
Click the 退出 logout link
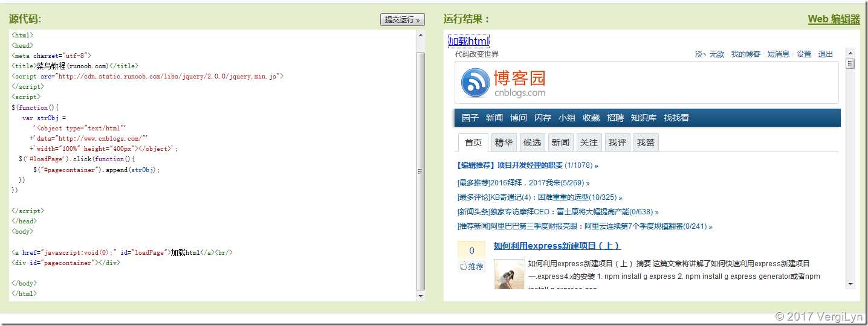pos(826,54)
